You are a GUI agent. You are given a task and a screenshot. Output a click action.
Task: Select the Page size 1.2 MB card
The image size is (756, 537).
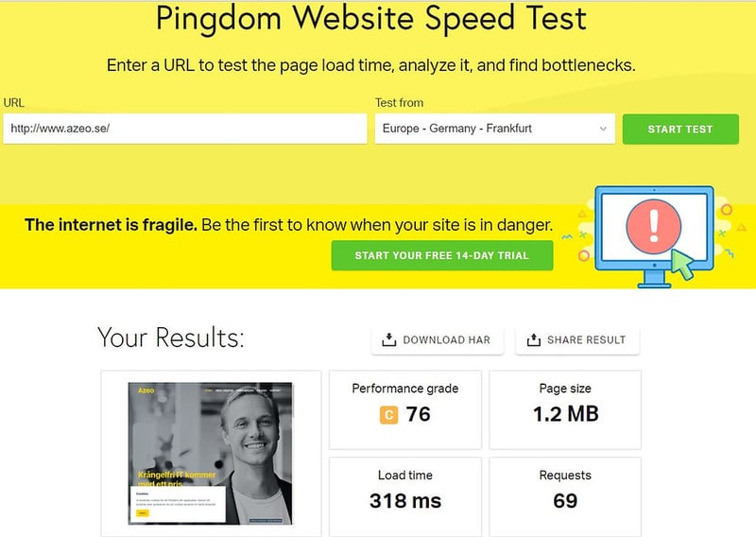coord(565,409)
